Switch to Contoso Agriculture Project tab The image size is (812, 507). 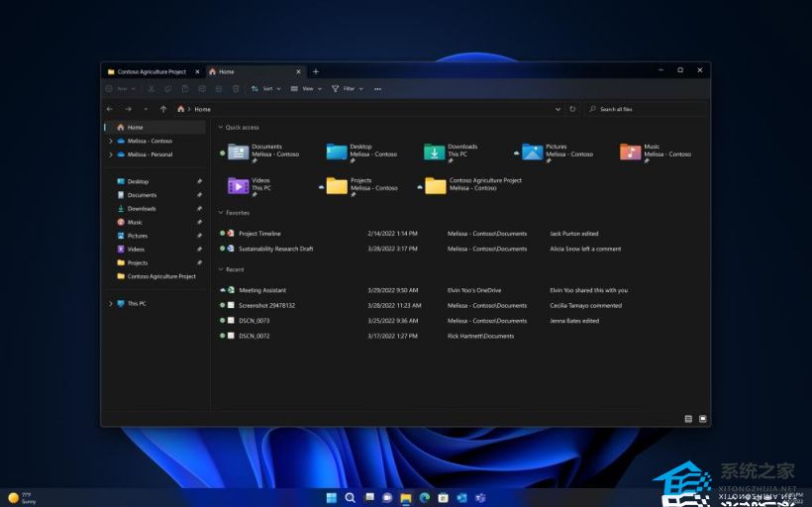coord(149,71)
